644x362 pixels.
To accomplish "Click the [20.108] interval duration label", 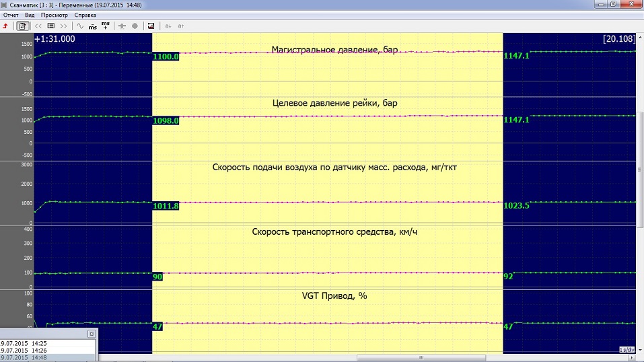I will click(619, 39).
